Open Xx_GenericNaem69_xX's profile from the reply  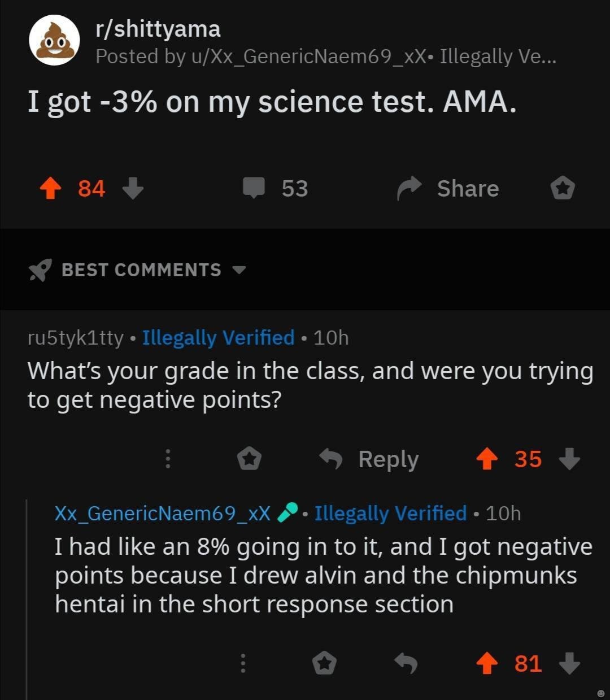pyautogui.click(x=163, y=513)
